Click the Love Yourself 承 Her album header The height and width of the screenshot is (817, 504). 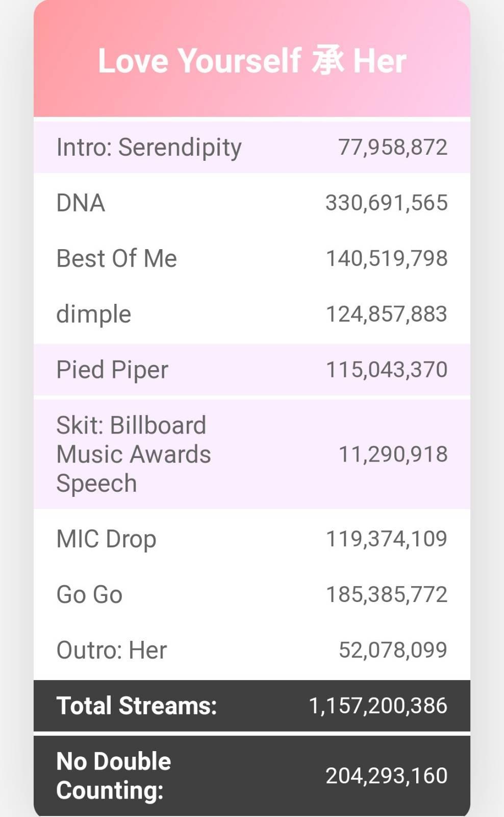[252, 61]
